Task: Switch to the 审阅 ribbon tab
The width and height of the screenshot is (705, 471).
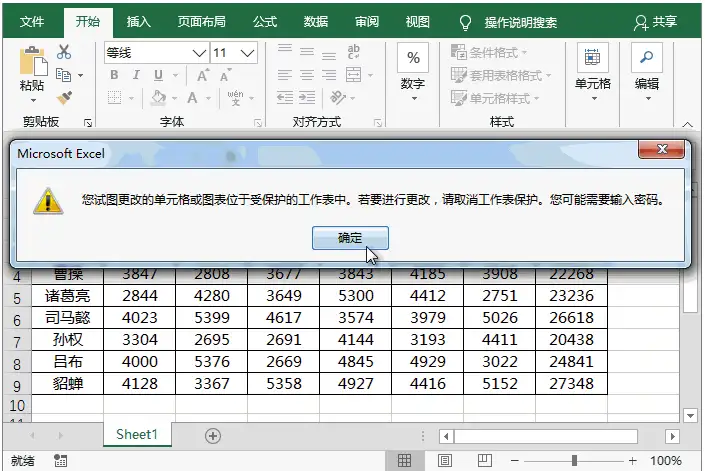Action: click(x=366, y=22)
